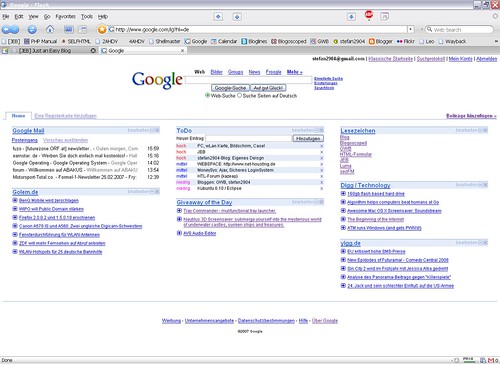
Task: Open the address bar history dropdown
Action: click(x=411, y=30)
